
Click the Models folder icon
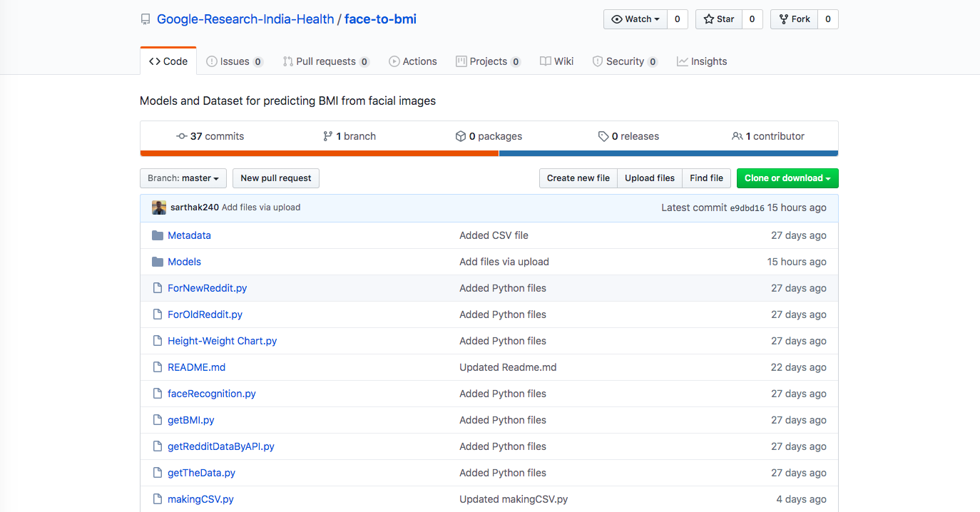158,262
